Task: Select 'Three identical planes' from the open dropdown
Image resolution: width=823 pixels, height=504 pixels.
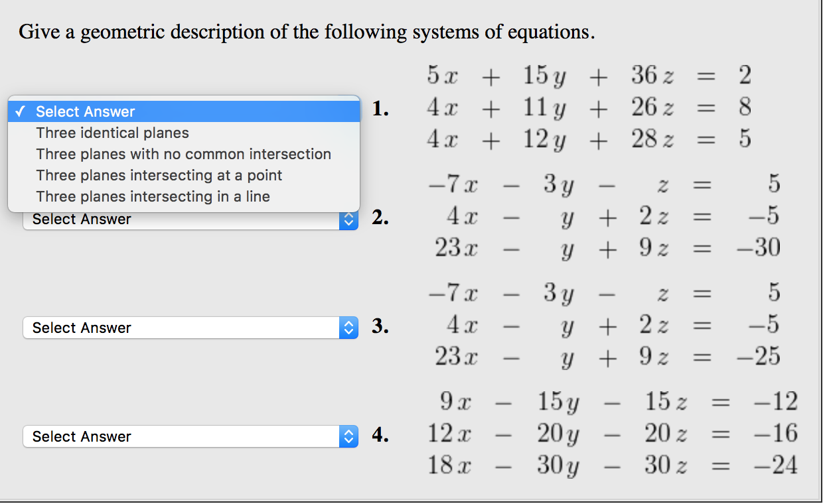Action: [x=112, y=133]
